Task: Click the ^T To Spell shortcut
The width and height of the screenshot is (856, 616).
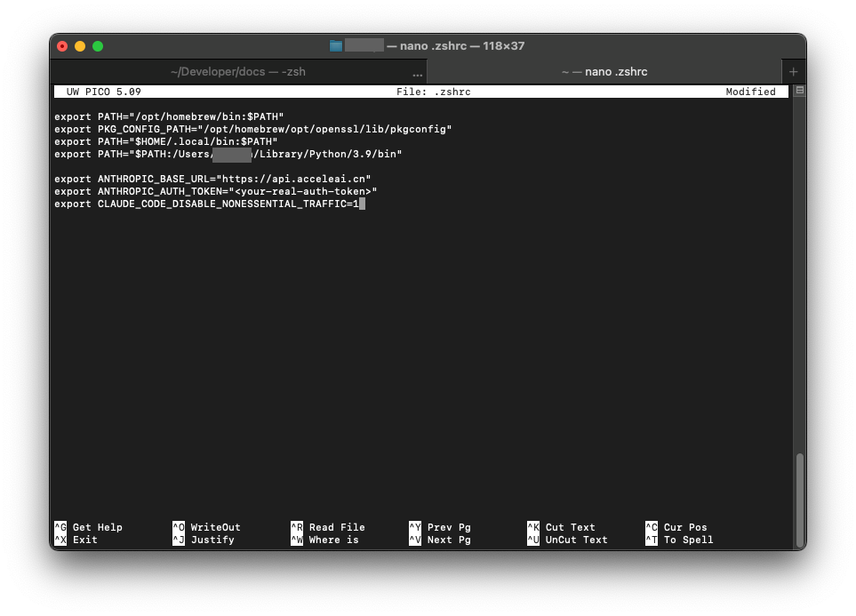Action: (x=679, y=540)
